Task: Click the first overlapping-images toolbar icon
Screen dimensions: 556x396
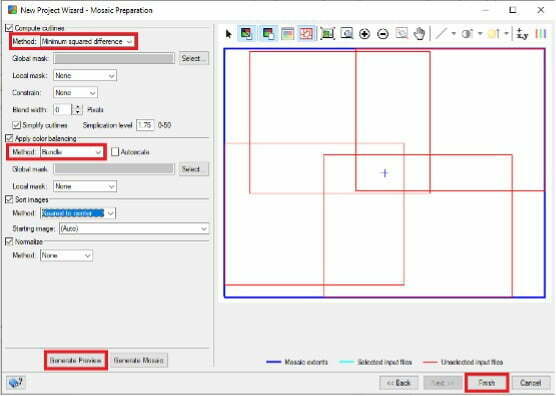Action: [246, 34]
